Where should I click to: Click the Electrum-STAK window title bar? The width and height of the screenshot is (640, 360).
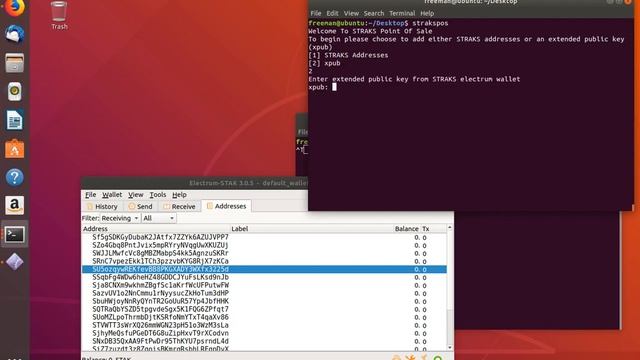(x=195, y=183)
